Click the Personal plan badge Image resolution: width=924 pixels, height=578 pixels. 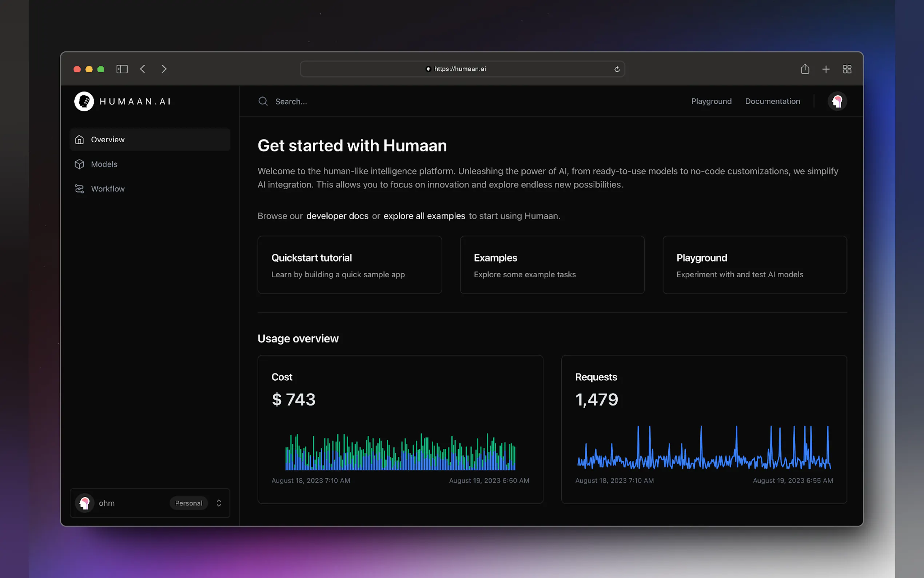click(188, 503)
